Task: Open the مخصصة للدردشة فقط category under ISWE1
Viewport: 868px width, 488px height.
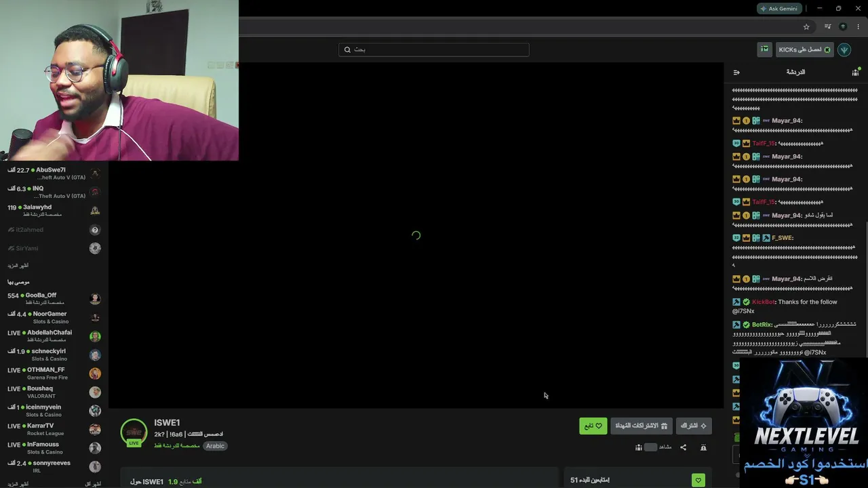Action: point(176,446)
